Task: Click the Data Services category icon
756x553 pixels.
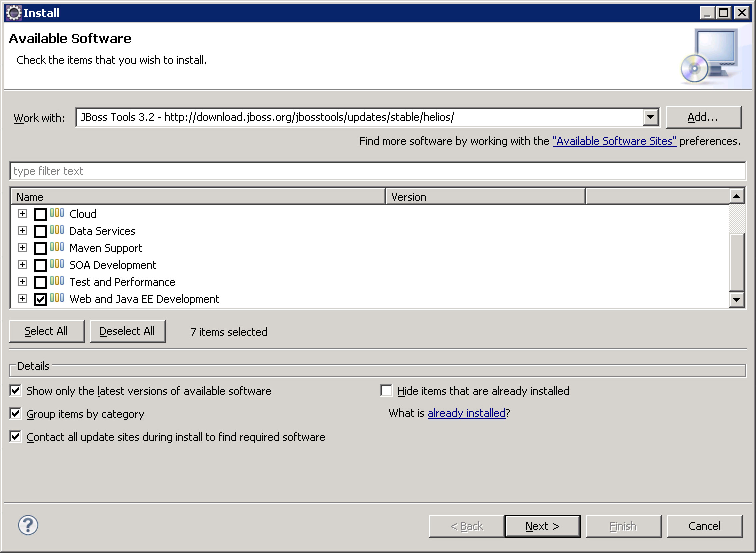Action: tap(57, 230)
